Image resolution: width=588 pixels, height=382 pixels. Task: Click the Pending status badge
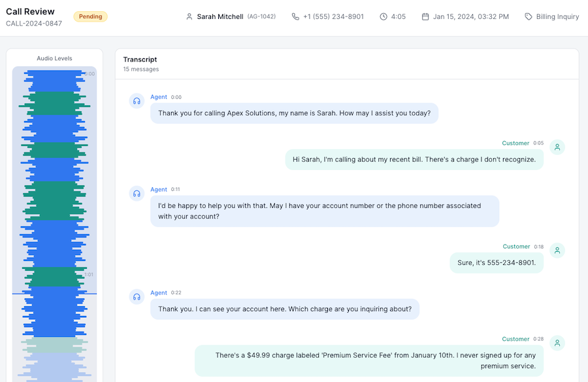tap(90, 17)
